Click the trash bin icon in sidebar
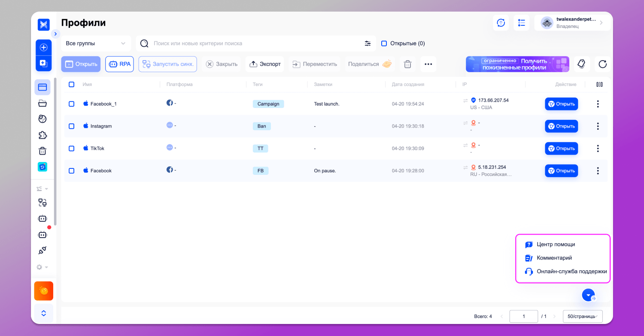Viewport: 644px width, 336px height. tap(43, 151)
